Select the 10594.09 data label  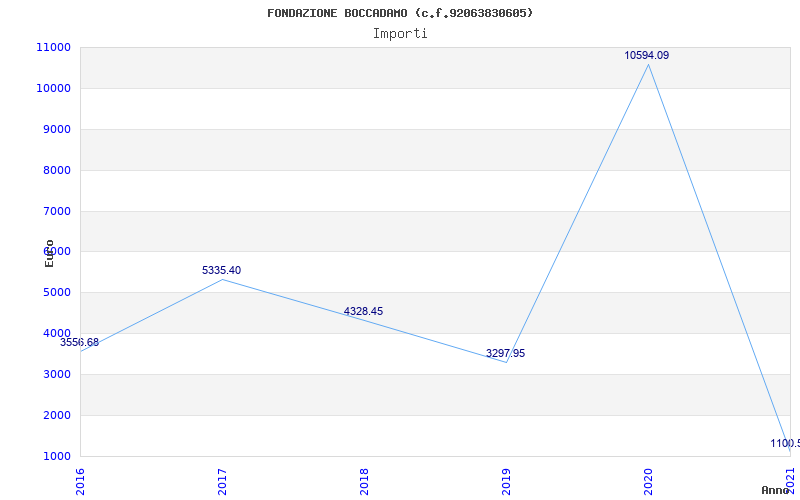(646, 56)
